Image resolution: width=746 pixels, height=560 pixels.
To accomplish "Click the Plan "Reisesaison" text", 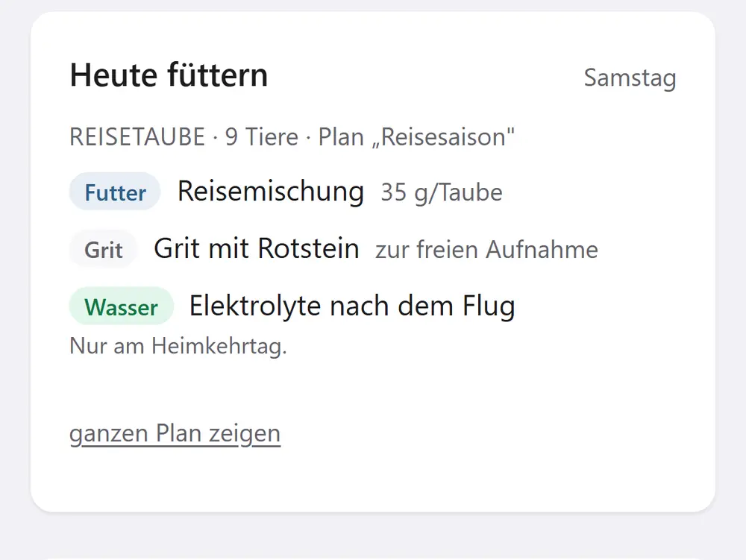I will pyautogui.click(x=416, y=137).
